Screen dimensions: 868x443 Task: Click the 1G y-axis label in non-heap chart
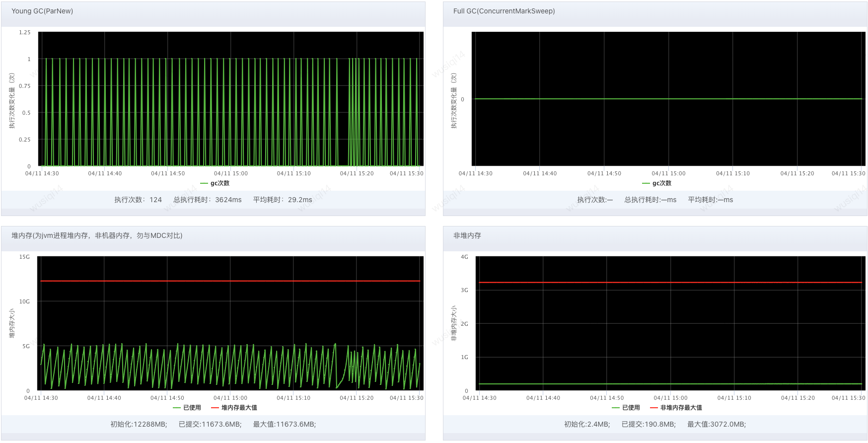tap(464, 357)
